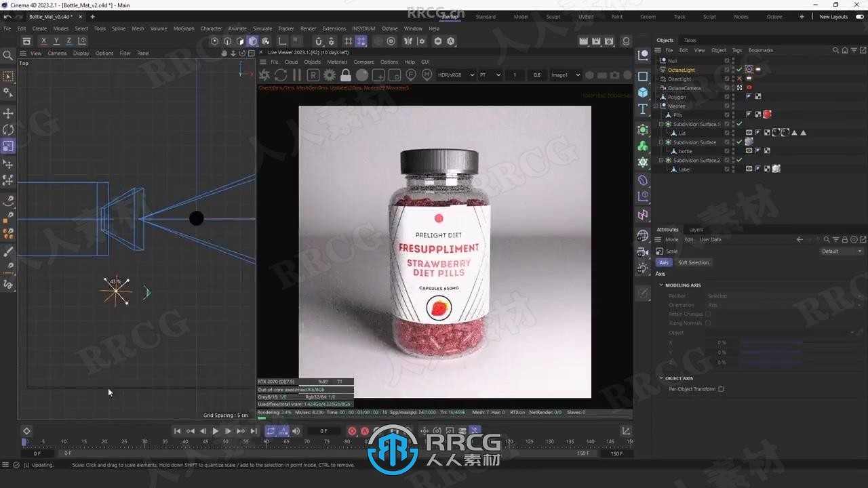This screenshot has width=868, height=488.
Task: Switch to the Sculpt layout
Action: (x=553, y=17)
